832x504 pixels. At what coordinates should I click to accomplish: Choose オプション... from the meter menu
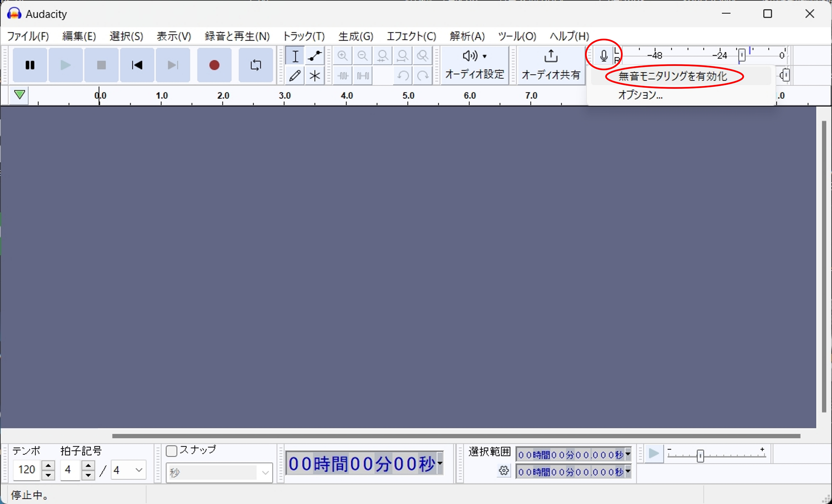point(681,95)
